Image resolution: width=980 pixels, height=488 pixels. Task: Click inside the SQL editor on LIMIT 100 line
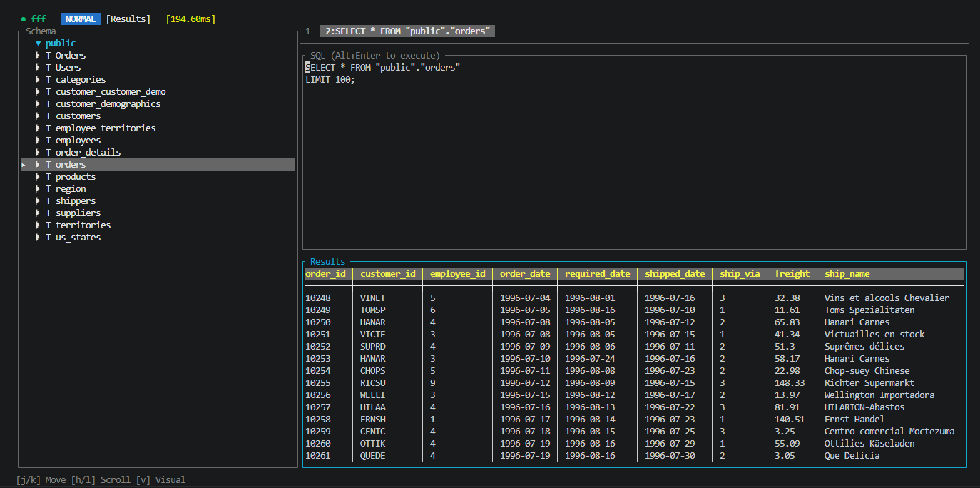(x=330, y=80)
